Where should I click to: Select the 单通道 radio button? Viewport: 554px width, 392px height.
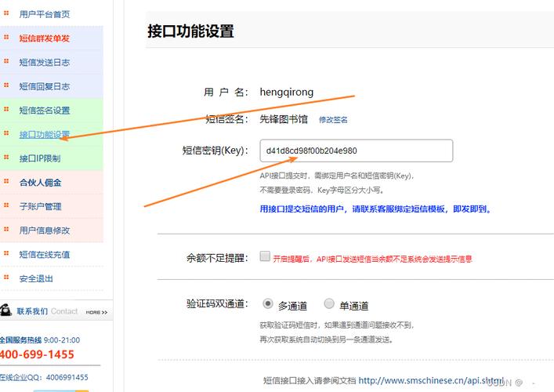329,303
